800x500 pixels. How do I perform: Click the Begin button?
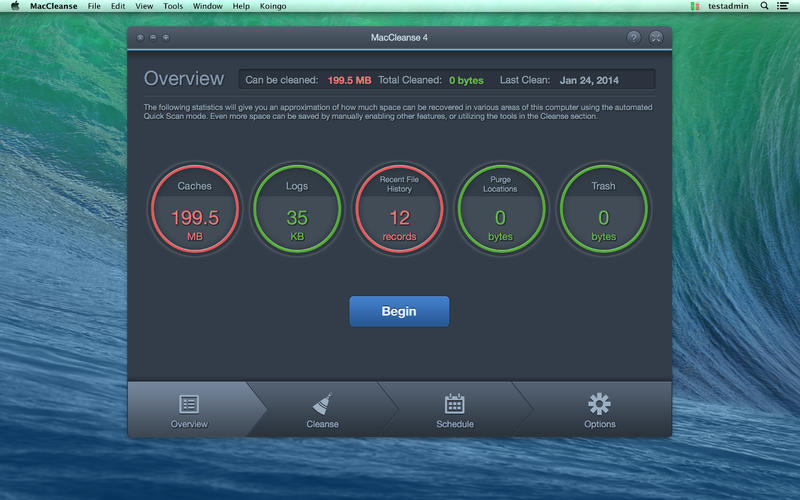(x=399, y=311)
